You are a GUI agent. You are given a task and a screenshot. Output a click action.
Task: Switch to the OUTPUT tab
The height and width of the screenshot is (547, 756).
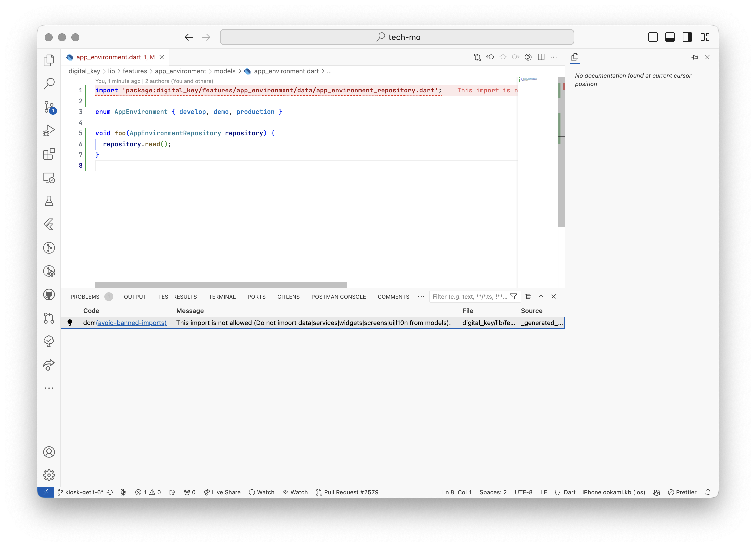click(x=135, y=297)
